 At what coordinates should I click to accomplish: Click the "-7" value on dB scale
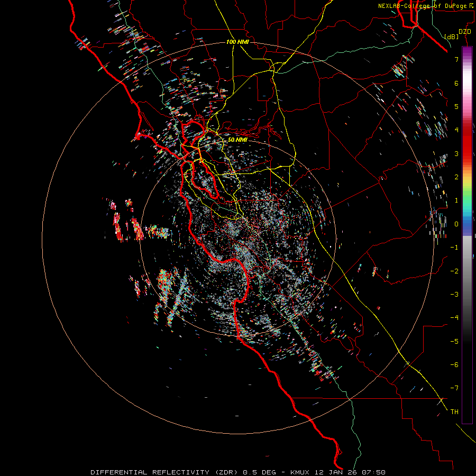454,388
